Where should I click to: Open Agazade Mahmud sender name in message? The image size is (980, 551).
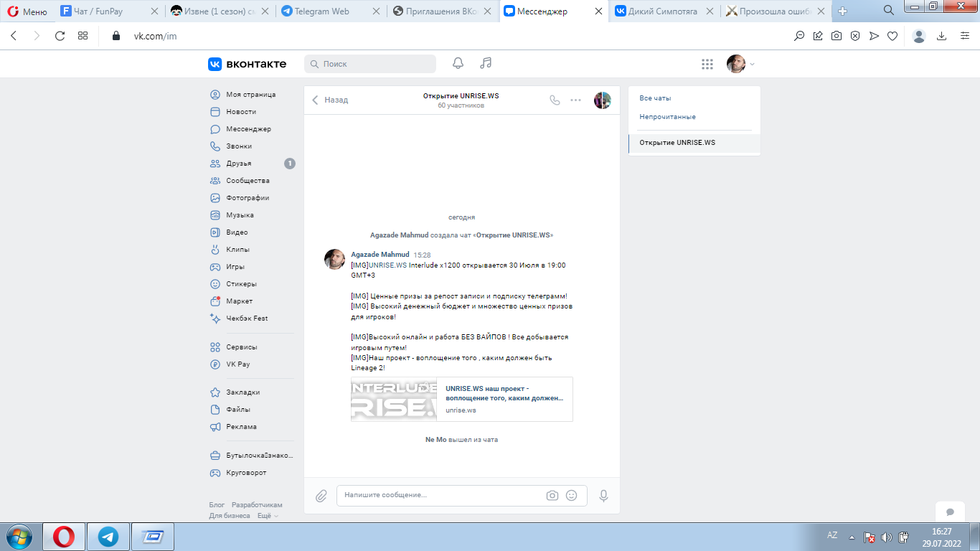380,255
